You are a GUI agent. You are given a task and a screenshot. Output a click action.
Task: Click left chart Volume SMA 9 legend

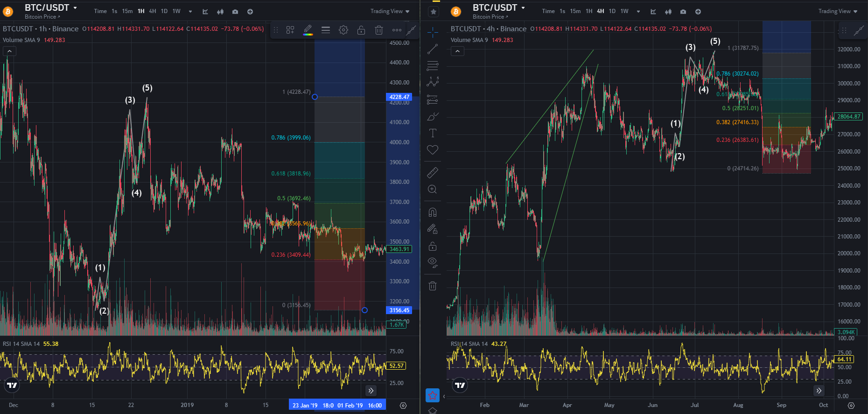coord(34,40)
